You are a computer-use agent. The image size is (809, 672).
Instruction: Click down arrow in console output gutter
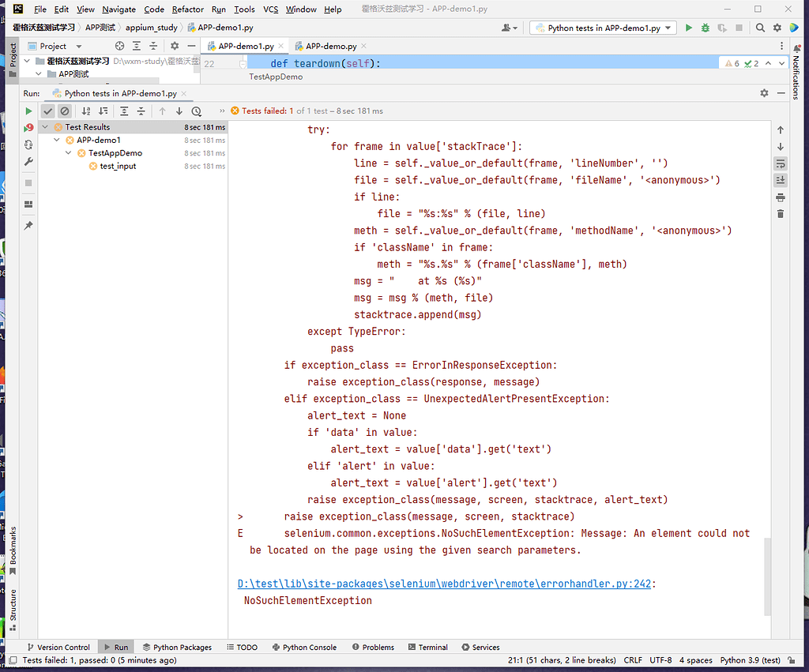[x=781, y=147]
